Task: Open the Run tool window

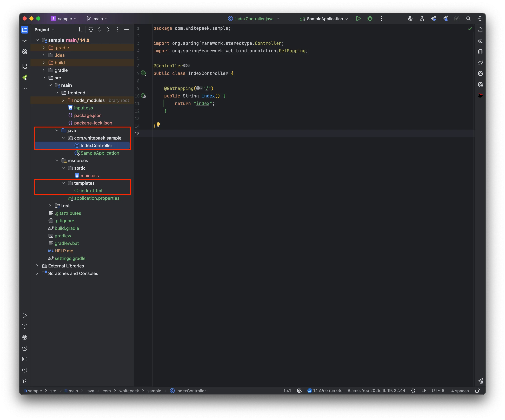Action: click(x=24, y=315)
